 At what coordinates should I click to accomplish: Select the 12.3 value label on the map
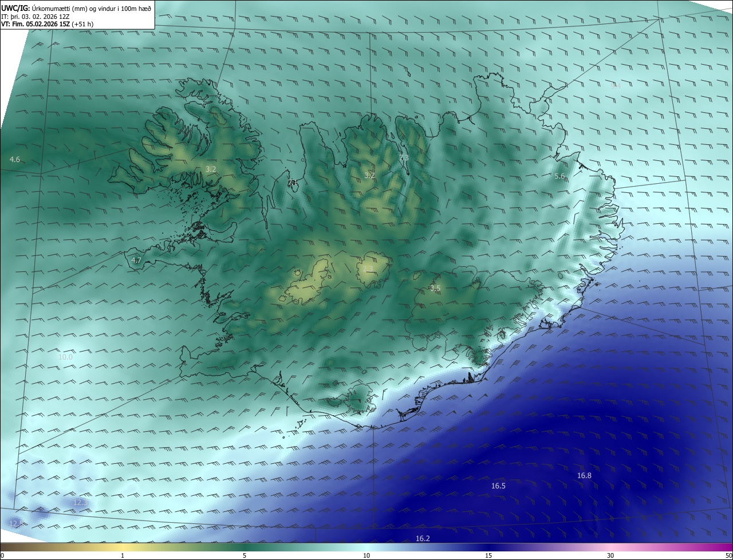[x=80, y=502]
